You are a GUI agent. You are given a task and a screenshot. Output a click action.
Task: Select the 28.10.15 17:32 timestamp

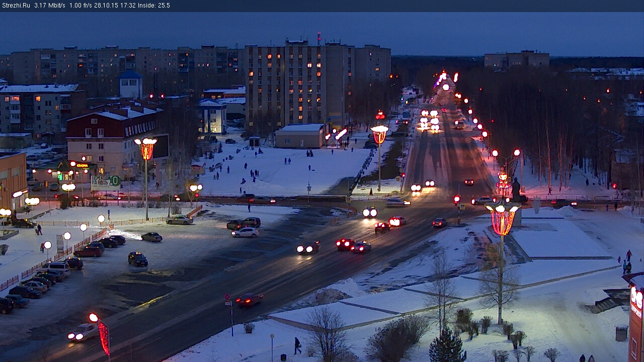[115, 6]
